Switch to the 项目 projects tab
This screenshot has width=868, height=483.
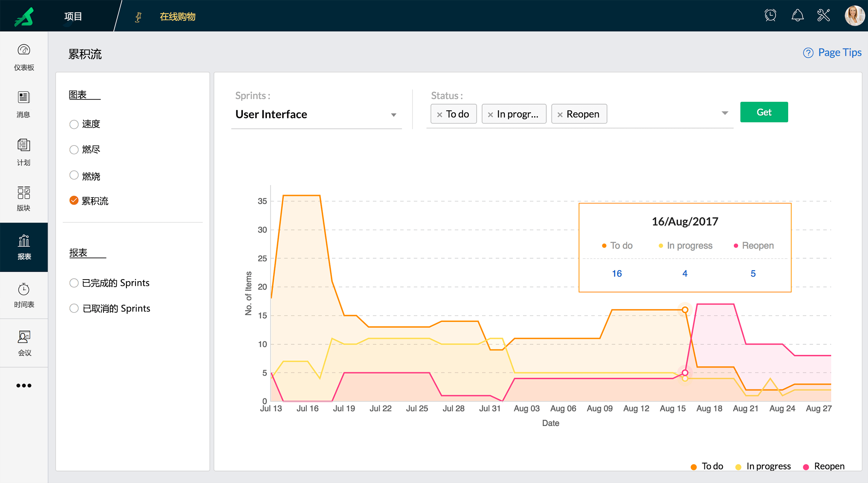(x=73, y=16)
